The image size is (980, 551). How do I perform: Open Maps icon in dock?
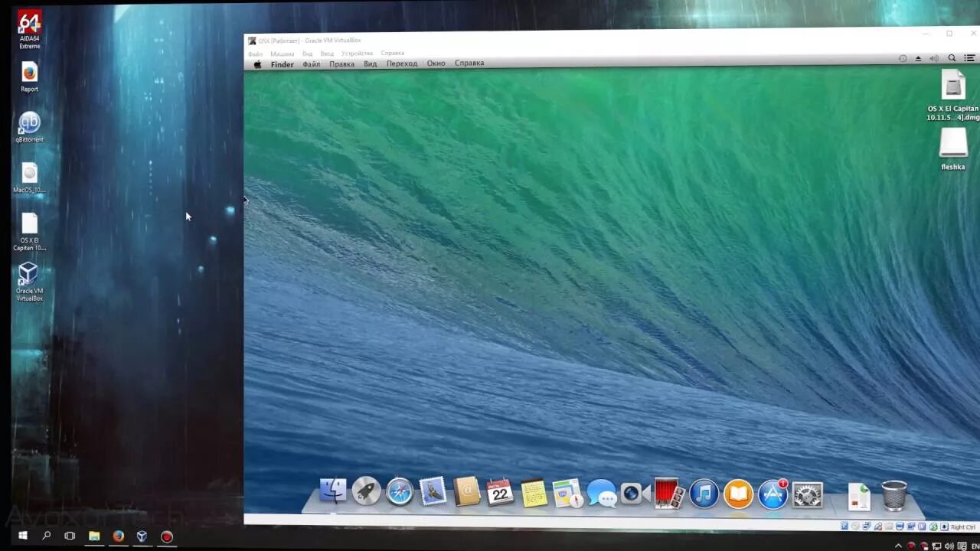click(x=567, y=494)
